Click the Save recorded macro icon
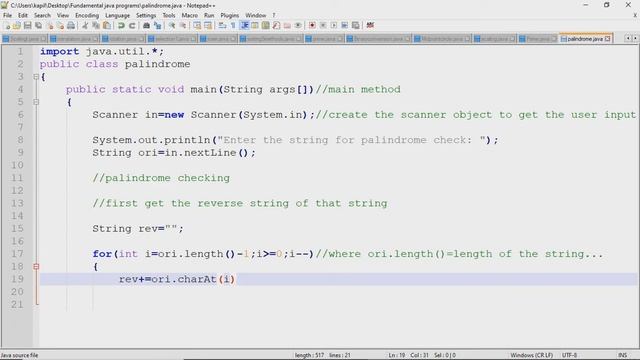The height and width of the screenshot is (360, 640). [356, 25]
